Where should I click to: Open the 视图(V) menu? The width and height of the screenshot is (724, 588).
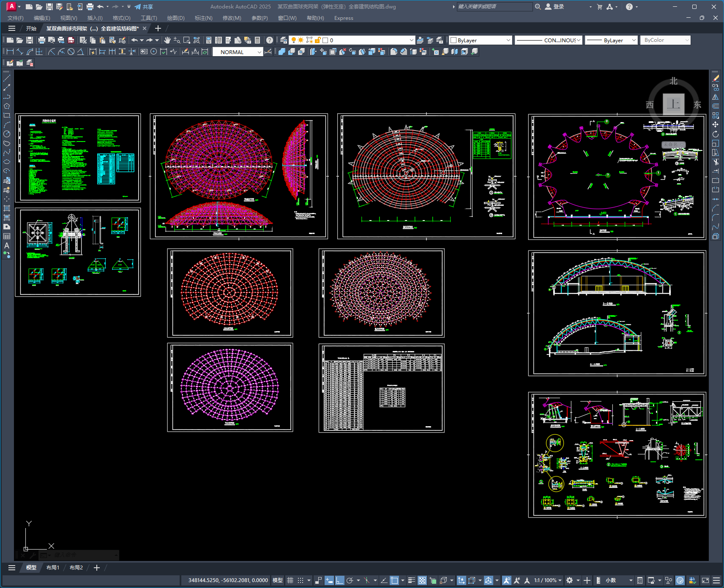(68, 18)
